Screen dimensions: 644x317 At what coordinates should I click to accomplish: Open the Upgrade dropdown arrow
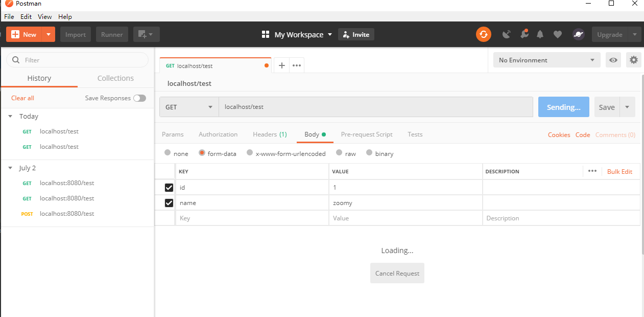pos(635,34)
